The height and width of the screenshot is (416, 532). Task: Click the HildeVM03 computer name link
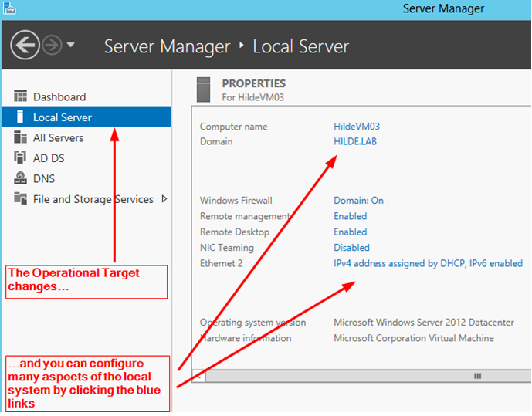(x=357, y=127)
